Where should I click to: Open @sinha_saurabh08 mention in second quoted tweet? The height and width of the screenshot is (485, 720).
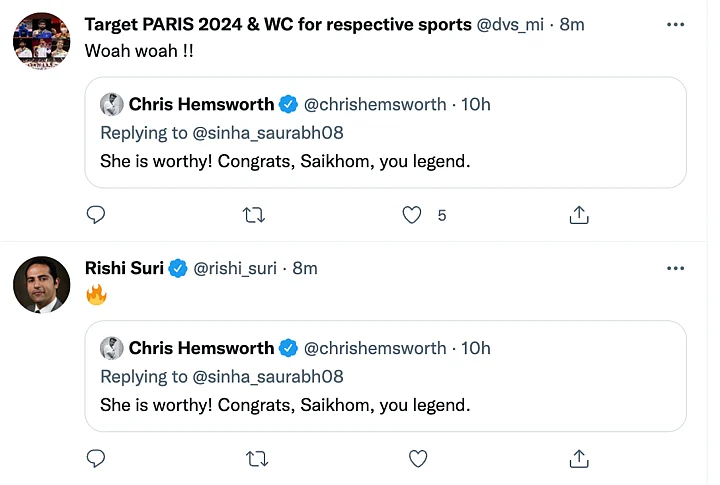268,377
